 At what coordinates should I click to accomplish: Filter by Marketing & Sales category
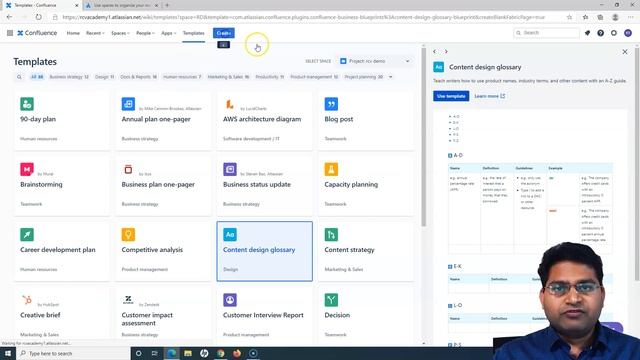click(x=228, y=77)
